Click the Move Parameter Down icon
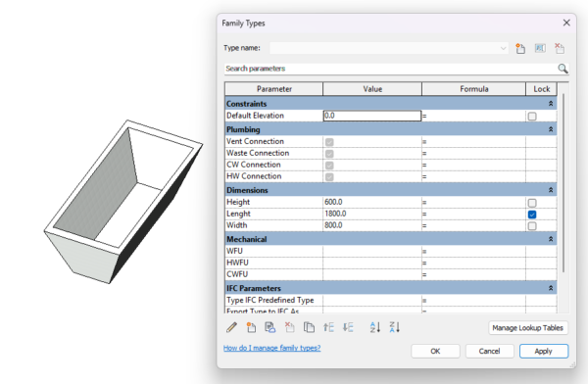Image resolution: width=588 pixels, height=384 pixels. 348,327
